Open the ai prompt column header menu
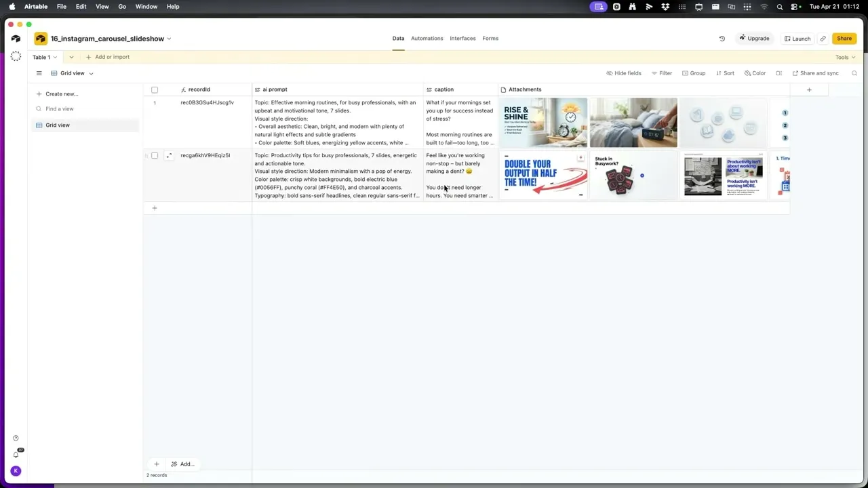The image size is (868, 488). (x=338, y=89)
